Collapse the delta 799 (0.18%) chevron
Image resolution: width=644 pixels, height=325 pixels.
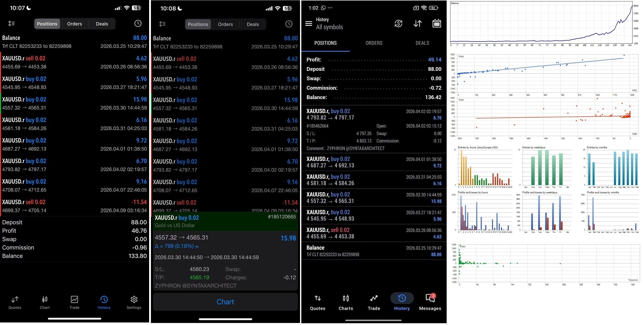(x=197, y=247)
